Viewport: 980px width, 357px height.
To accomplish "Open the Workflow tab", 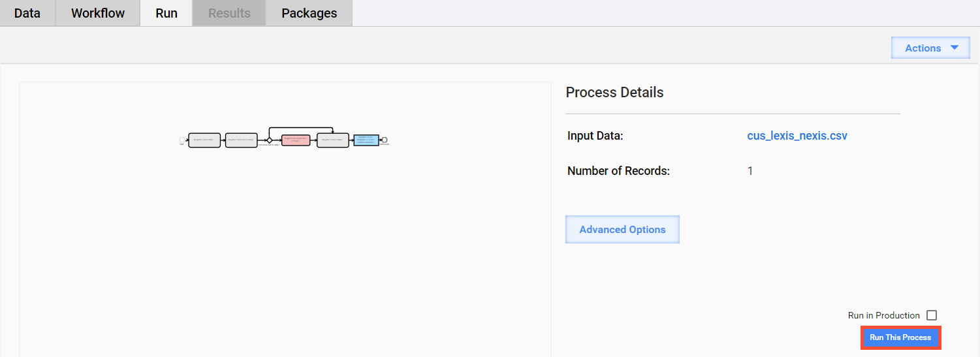I will 98,13.
